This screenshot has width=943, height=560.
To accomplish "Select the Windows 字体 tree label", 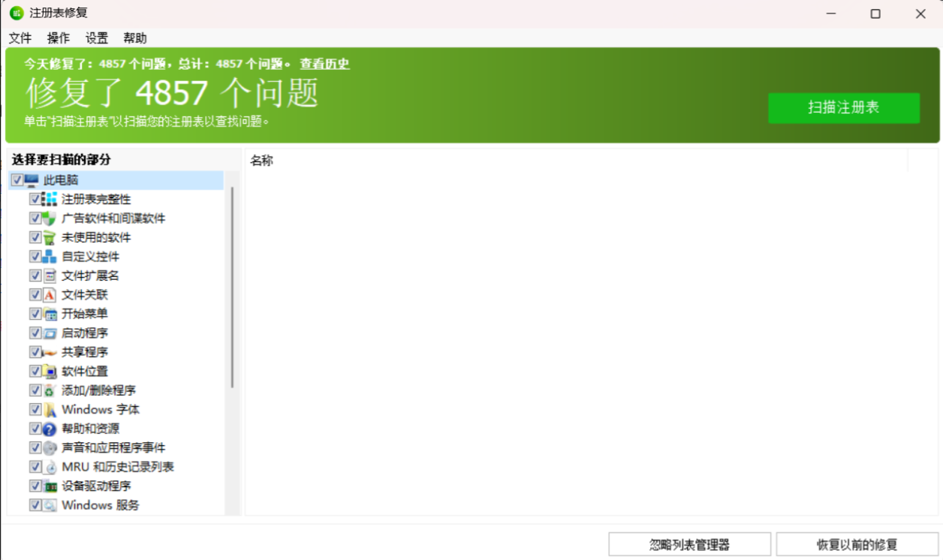I will pyautogui.click(x=101, y=410).
